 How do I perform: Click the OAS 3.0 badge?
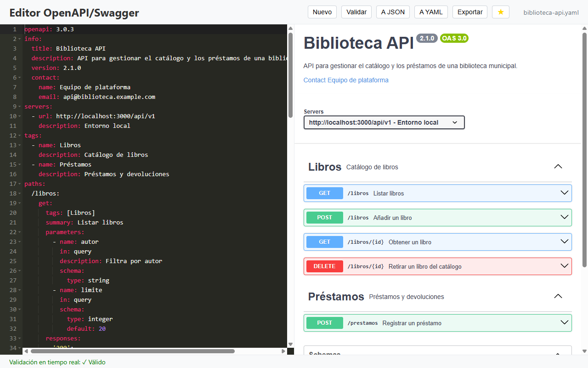point(454,38)
